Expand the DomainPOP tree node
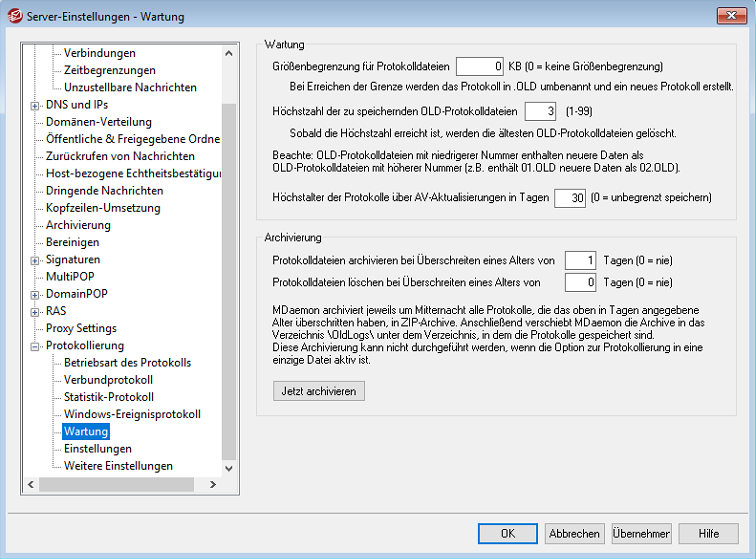 35,294
